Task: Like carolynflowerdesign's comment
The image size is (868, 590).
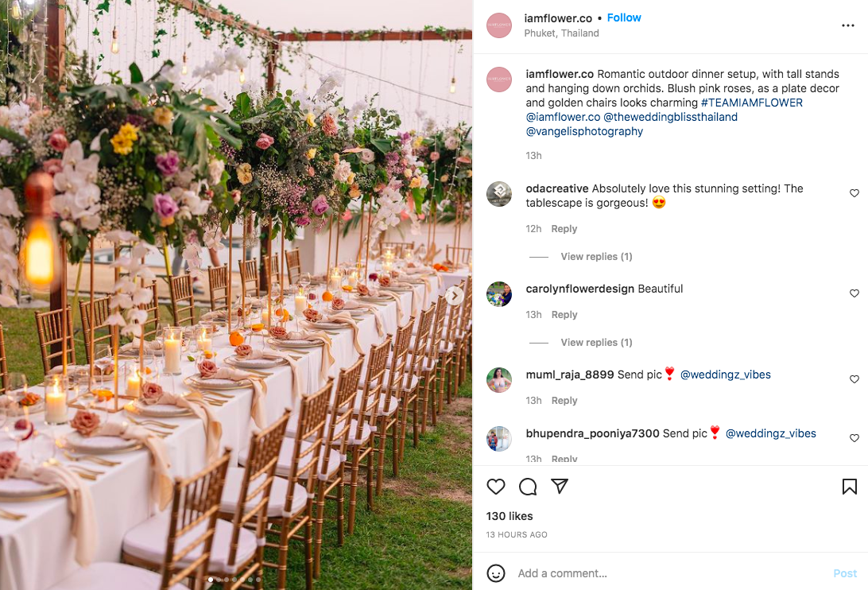Action: tap(854, 293)
